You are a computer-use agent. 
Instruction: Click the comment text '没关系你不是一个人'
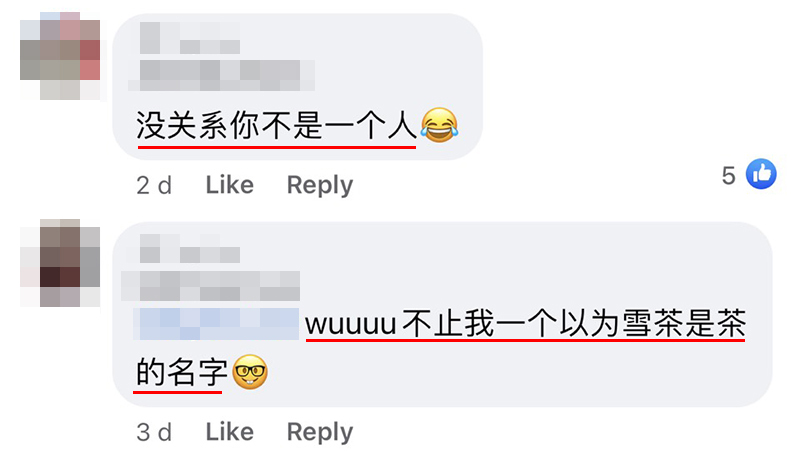coord(277,125)
